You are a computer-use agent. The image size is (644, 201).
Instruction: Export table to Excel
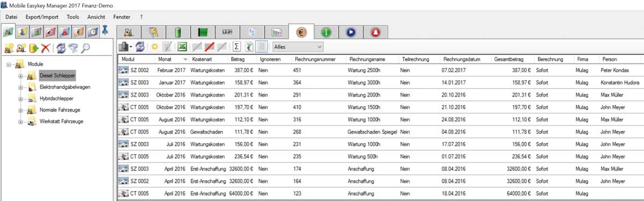[182, 47]
